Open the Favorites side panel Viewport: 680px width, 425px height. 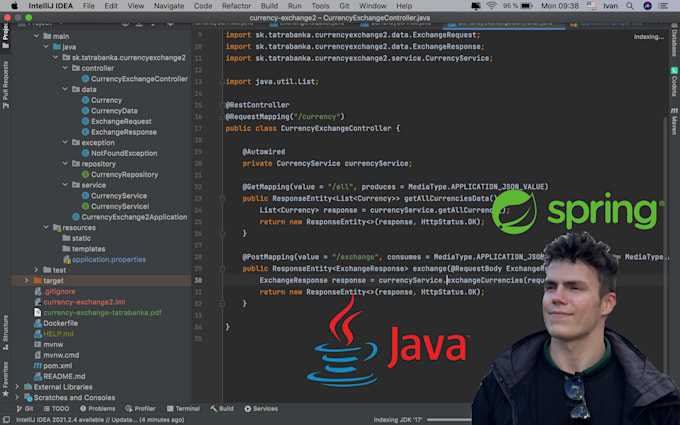[5, 379]
